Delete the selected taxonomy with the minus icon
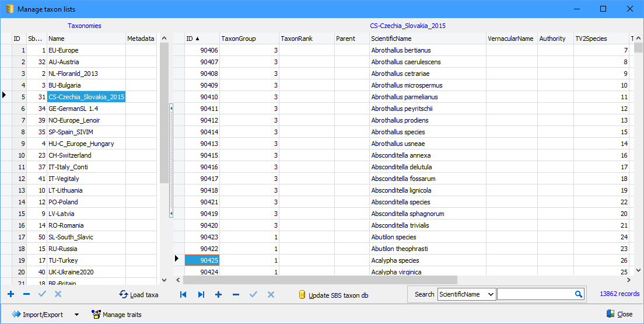This screenshot has width=644, height=324. tap(26, 295)
